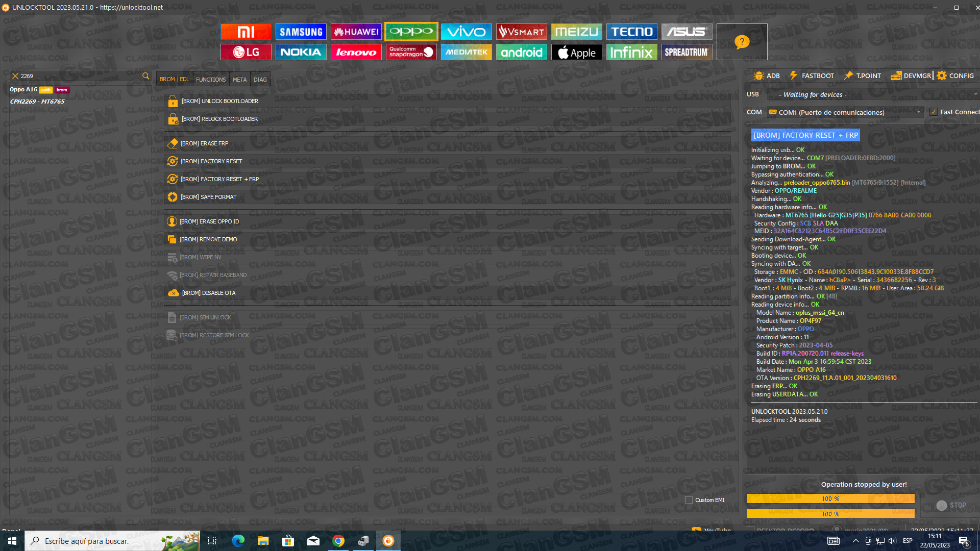The width and height of the screenshot is (980, 551).
Task: Switch to the META tab
Action: point(240,80)
